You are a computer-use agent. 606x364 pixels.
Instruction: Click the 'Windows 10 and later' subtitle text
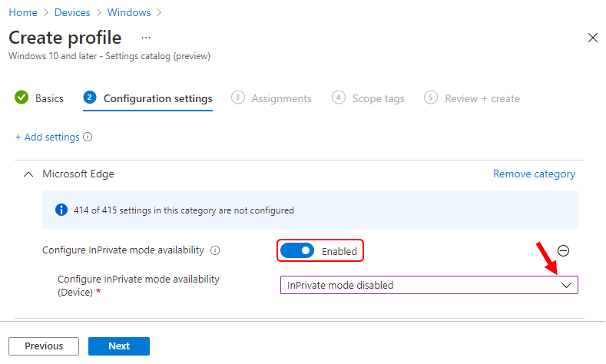(109, 56)
